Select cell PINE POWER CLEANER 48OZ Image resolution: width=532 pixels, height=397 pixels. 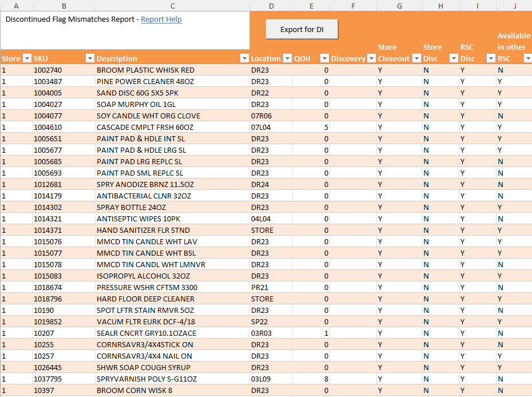172,81
